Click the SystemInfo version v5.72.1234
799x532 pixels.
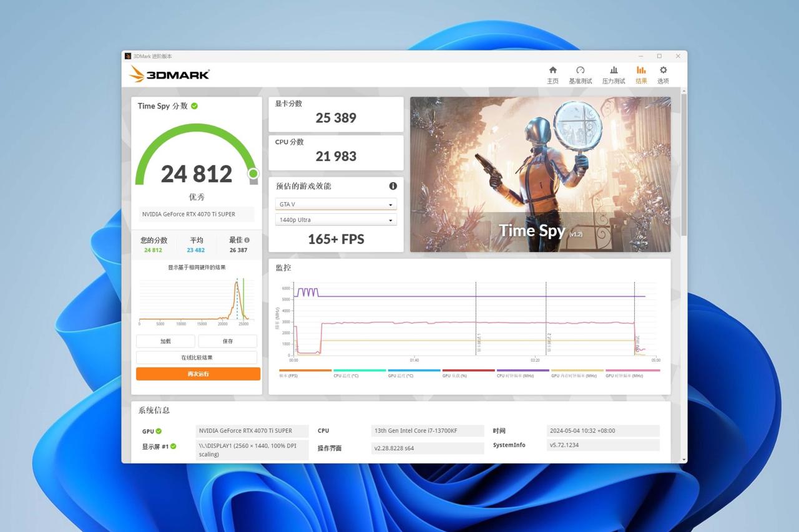603,445
